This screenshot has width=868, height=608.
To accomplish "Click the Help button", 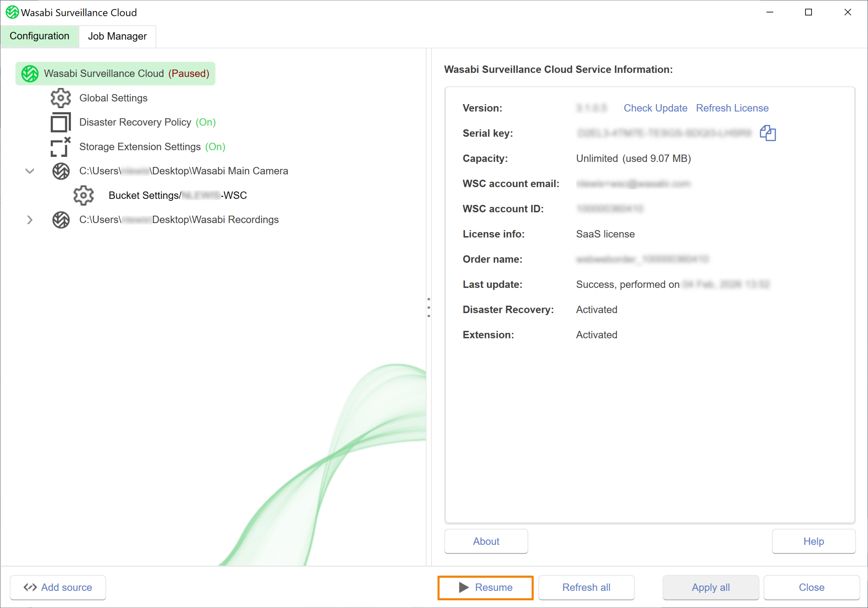I will pyautogui.click(x=814, y=541).
